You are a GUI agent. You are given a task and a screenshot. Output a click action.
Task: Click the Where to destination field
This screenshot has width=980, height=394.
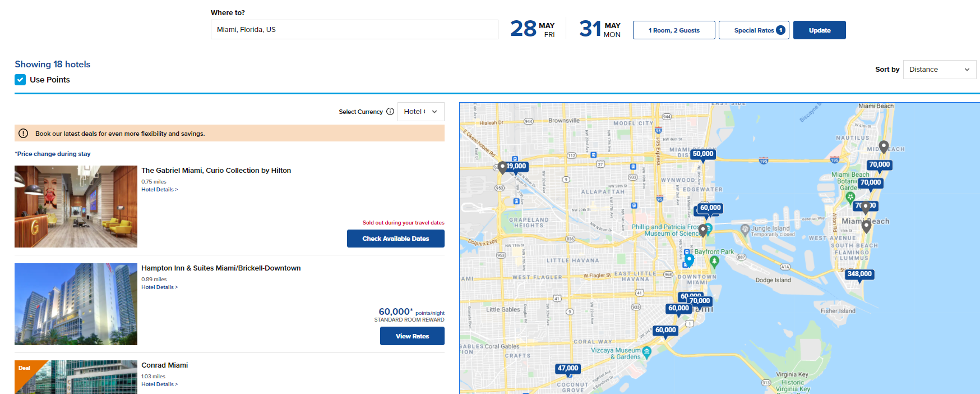click(354, 30)
